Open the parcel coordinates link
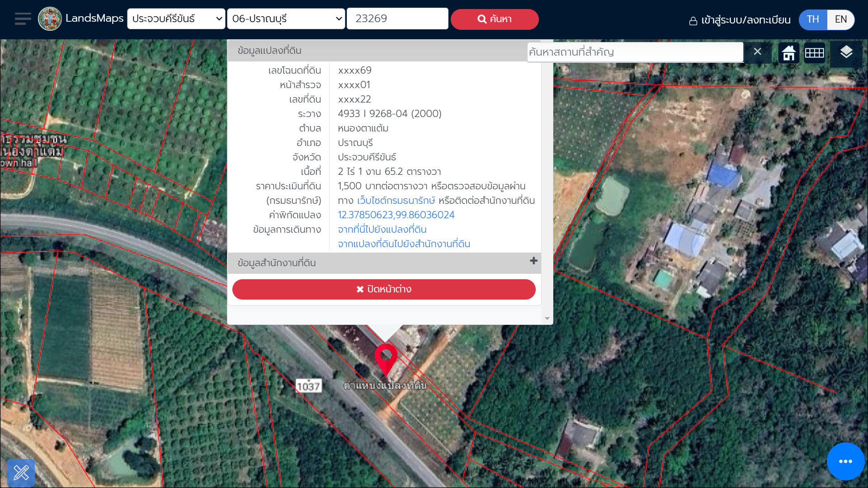This screenshot has height=488, width=868. tap(396, 215)
